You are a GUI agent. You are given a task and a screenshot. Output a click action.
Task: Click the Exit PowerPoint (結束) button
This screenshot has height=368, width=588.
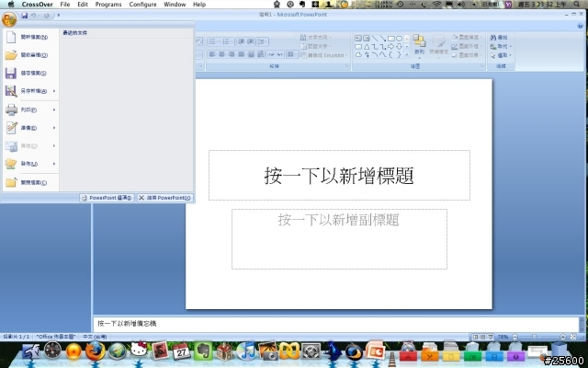click(x=164, y=198)
